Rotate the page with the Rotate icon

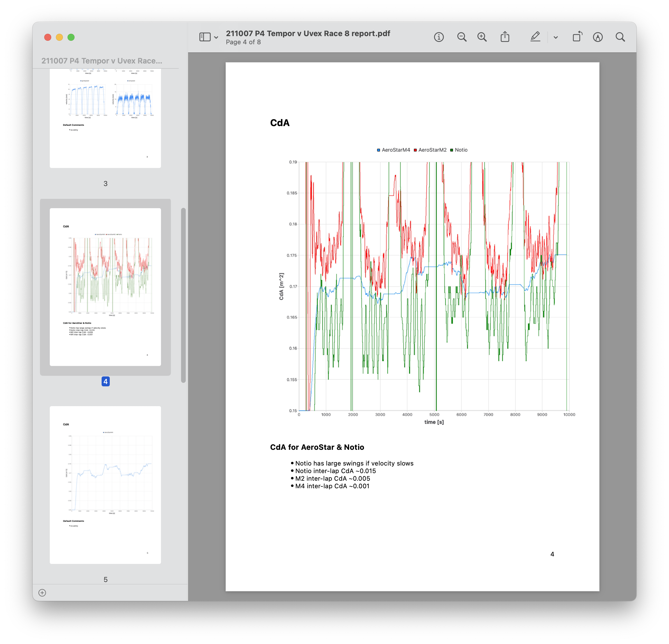[x=577, y=37]
